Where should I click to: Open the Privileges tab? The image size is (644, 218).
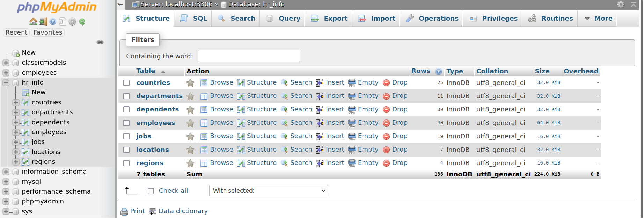pyautogui.click(x=493, y=19)
